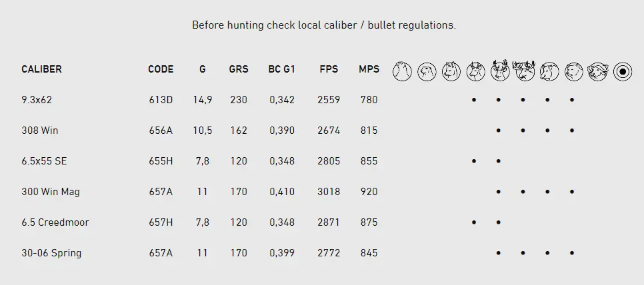Click the BC G1 column header
Viewport: 644px width, 285px height.
[281, 69]
